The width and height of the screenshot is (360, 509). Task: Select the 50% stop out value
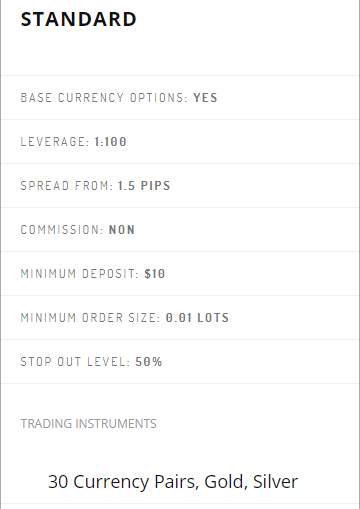coord(149,362)
